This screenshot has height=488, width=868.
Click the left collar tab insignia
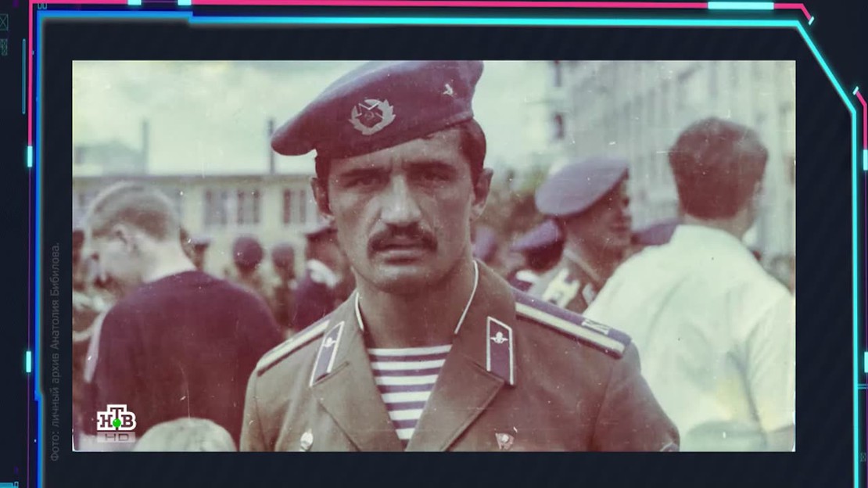[x=328, y=350]
